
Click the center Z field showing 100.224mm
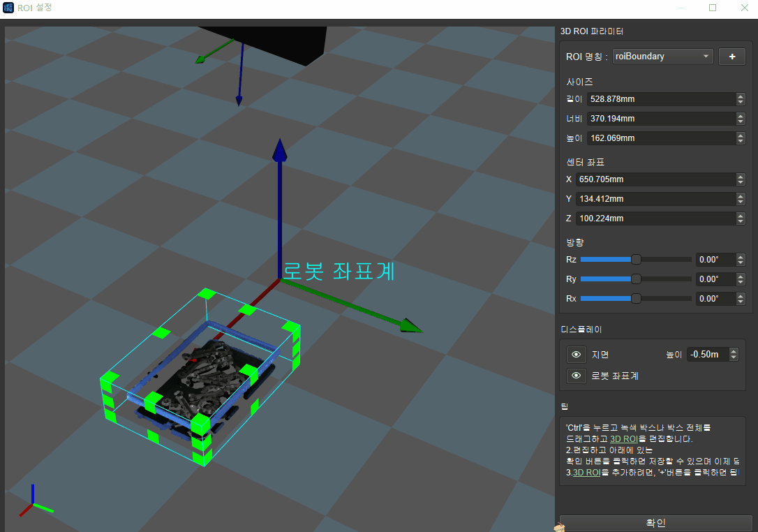(x=656, y=219)
